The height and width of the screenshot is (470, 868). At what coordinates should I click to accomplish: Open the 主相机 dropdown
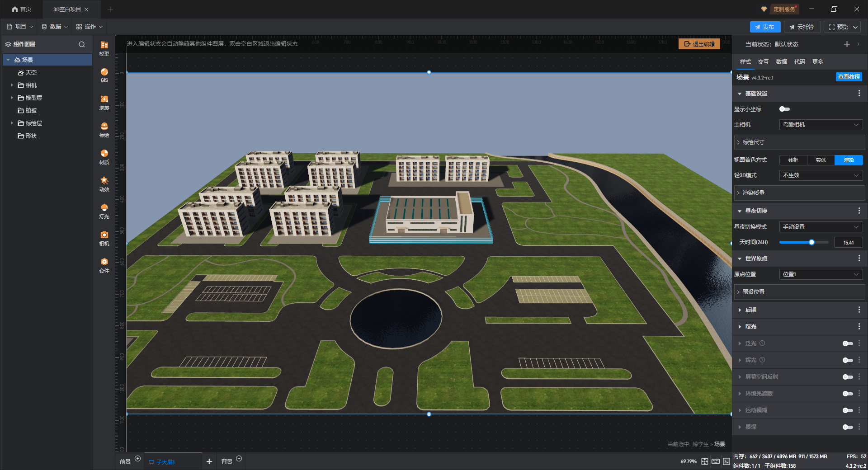coord(821,125)
